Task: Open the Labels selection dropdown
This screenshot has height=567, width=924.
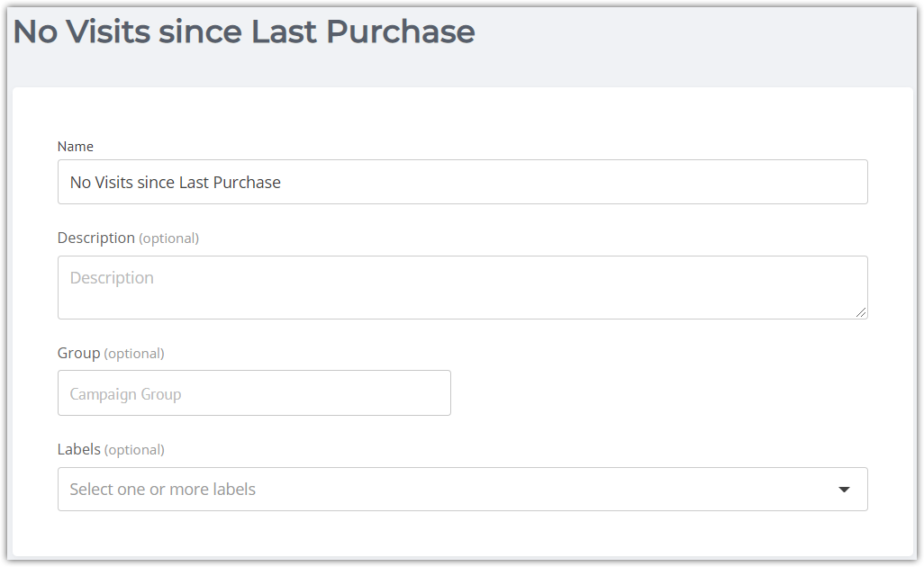Action: click(463, 490)
